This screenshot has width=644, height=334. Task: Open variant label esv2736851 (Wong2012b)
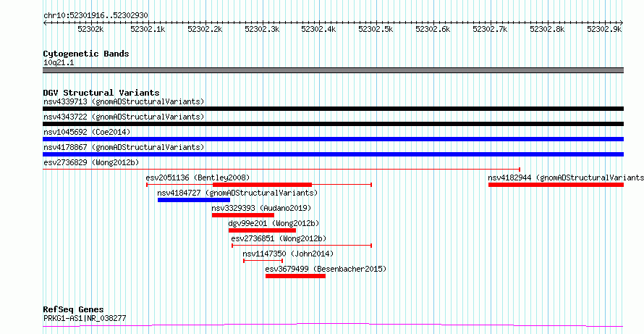click(x=279, y=238)
